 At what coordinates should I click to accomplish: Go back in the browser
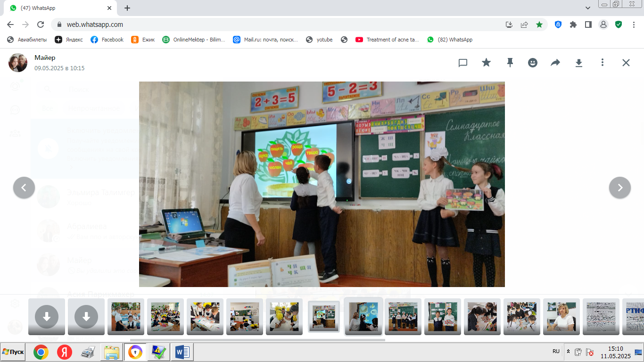click(x=10, y=25)
